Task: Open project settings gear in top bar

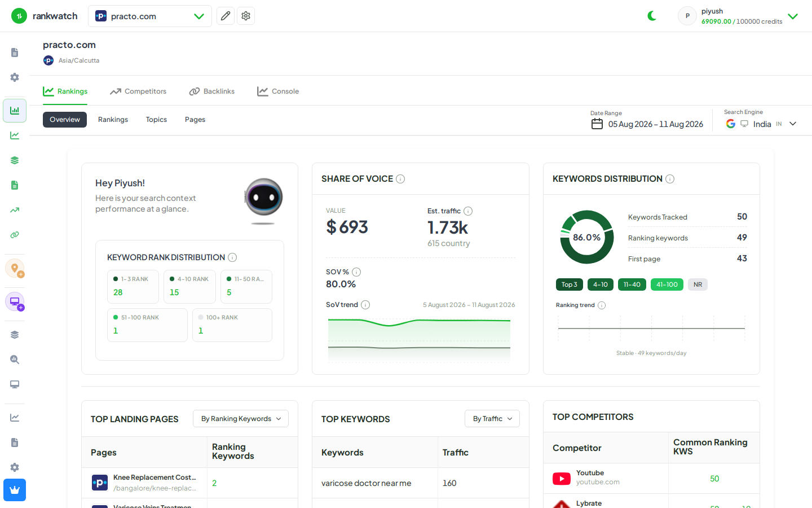Action: tap(246, 16)
